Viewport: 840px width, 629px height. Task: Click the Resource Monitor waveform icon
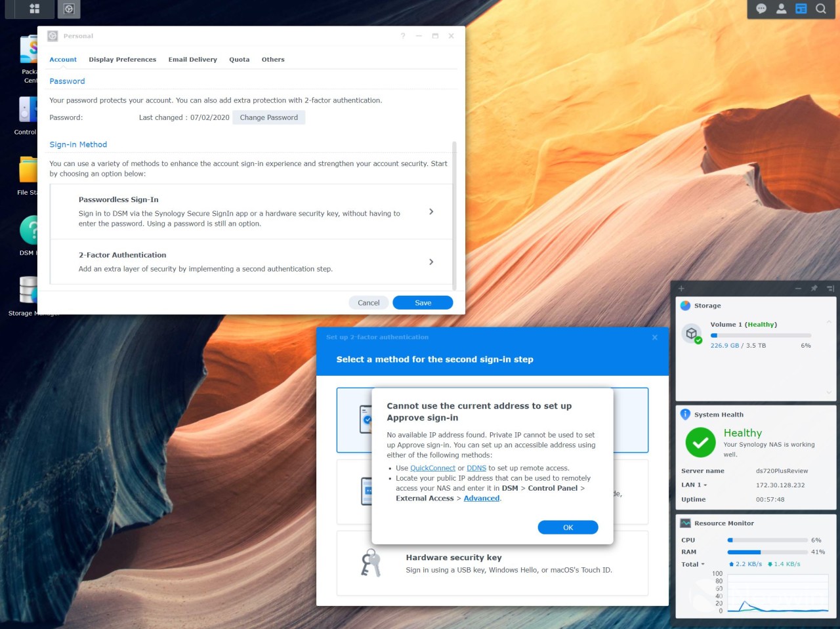(685, 523)
